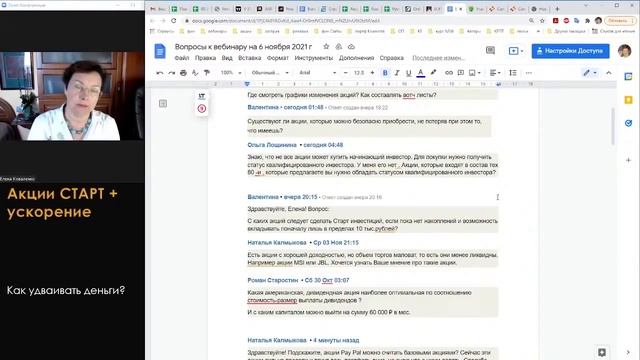This screenshot has height=360, width=640.
Task: Open the Calendar side panel icon
Action: 629,76
